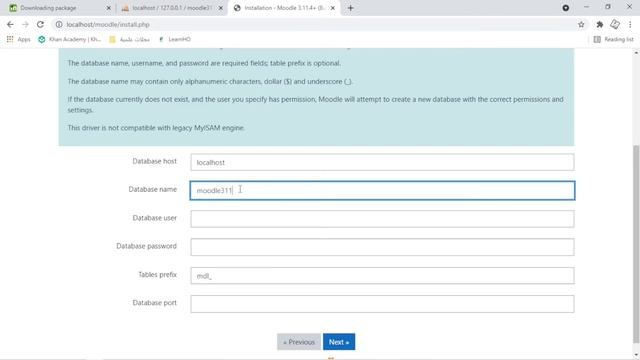Click 'Database password' label
The height and width of the screenshot is (360, 640).
tap(147, 246)
